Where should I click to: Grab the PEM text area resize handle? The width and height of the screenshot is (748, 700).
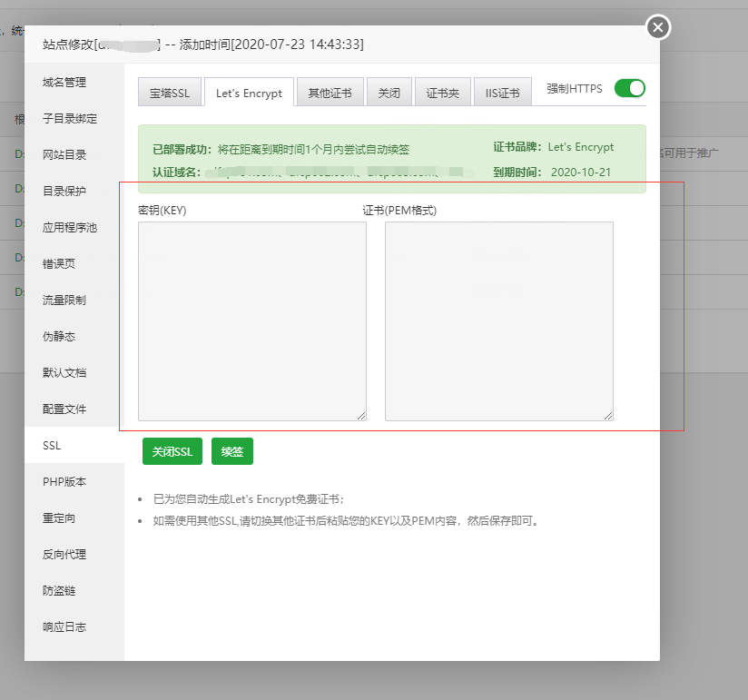click(608, 416)
